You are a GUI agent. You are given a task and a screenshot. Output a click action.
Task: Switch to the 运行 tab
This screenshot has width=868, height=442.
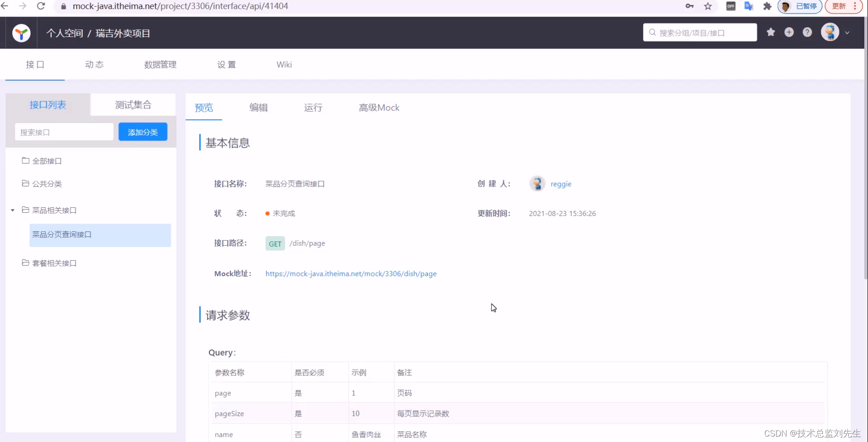[x=314, y=108]
